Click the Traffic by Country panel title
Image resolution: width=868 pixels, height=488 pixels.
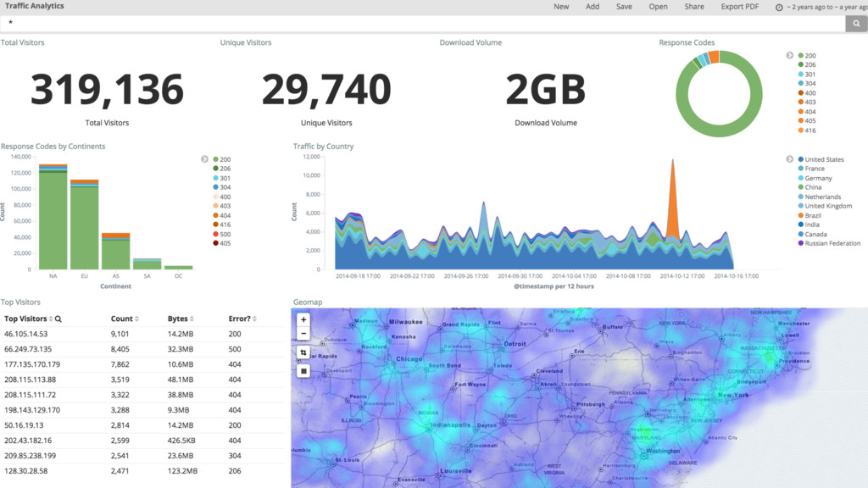coord(323,146)
